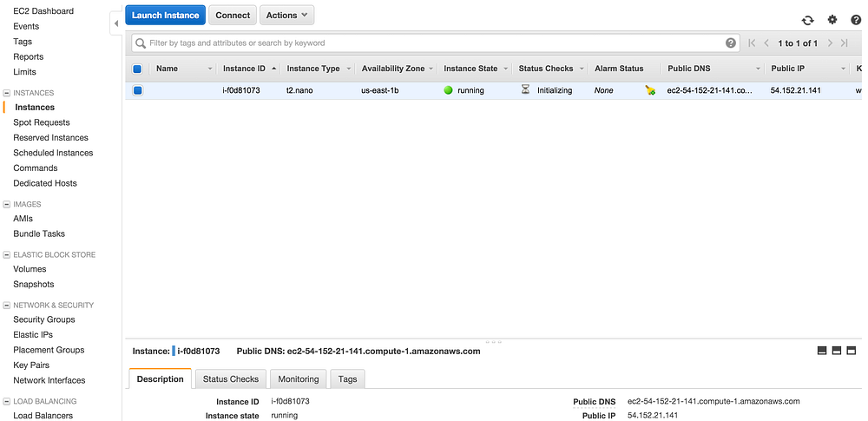The image size is (868, 421).
Task: Collapse the LOAD BALANCING section
Action: 7,401
